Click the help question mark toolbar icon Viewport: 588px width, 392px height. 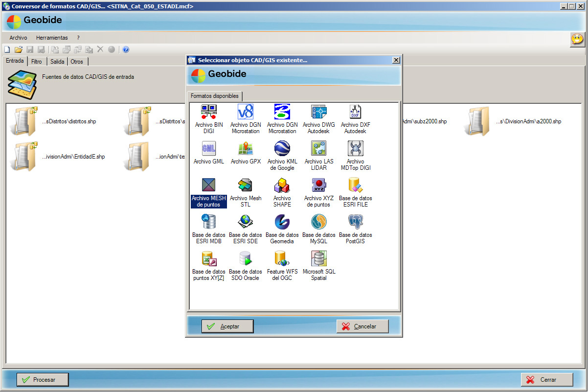[x=126, y=49]
